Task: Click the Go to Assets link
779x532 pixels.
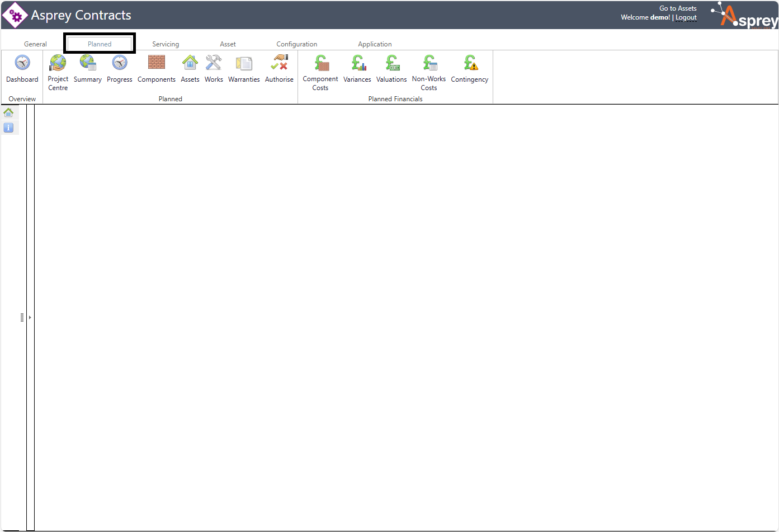Action: click(x=678, y=8)
